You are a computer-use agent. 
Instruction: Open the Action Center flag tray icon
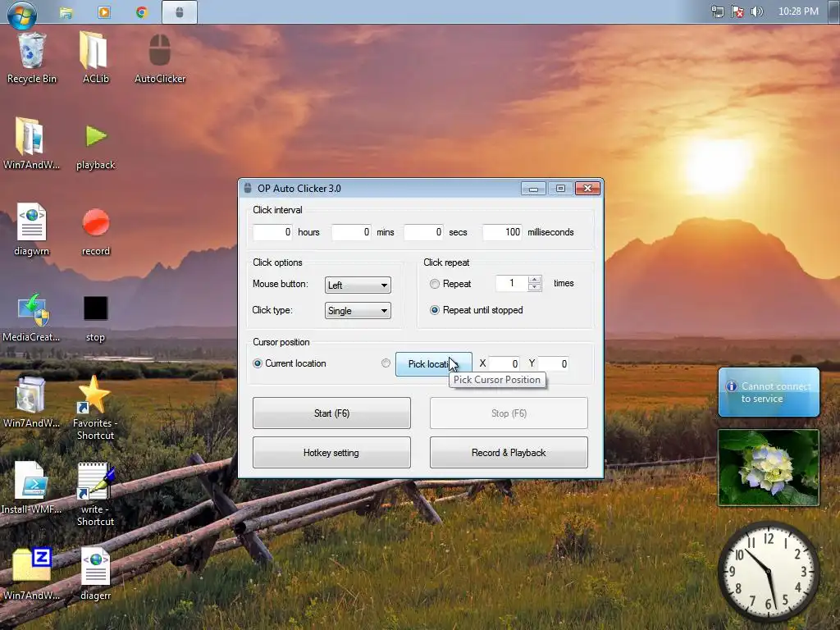coord(737,11)
